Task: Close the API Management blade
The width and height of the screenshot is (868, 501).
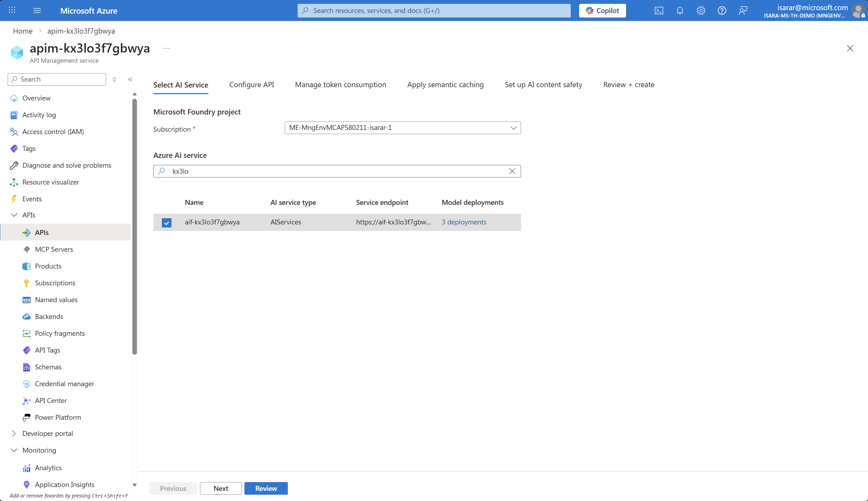Action: (x=850, y=48)
